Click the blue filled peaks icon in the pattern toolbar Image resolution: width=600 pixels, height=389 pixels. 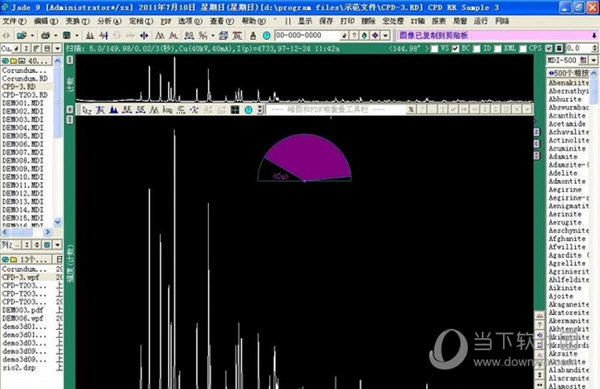pyautogui.click(x=114, y=110)
